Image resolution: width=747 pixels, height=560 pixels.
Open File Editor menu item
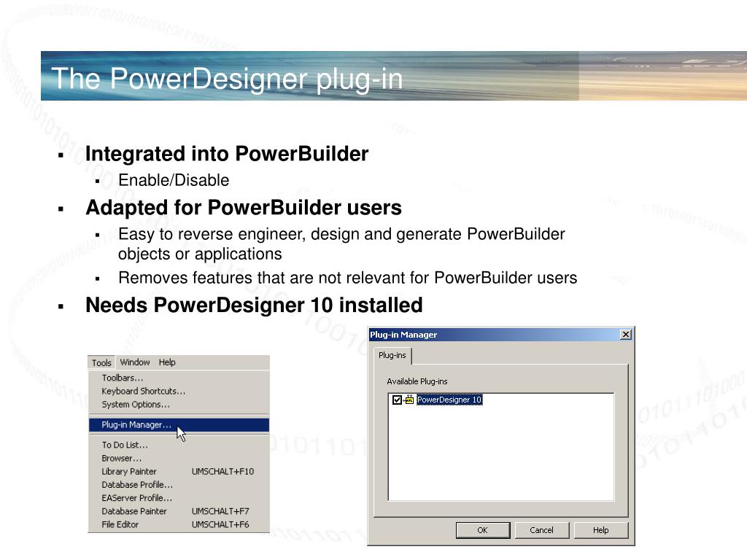coord(179,525)
